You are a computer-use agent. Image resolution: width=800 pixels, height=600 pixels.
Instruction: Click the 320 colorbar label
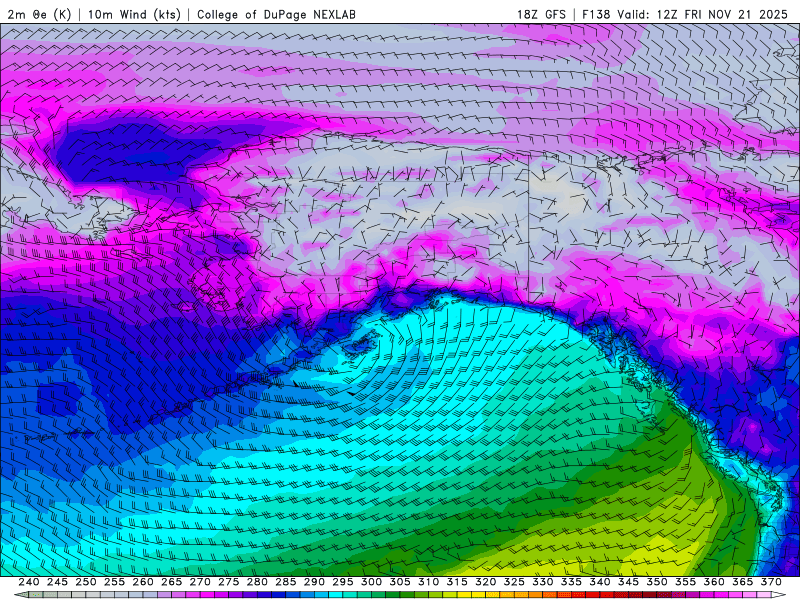click(x=486, y=582)
